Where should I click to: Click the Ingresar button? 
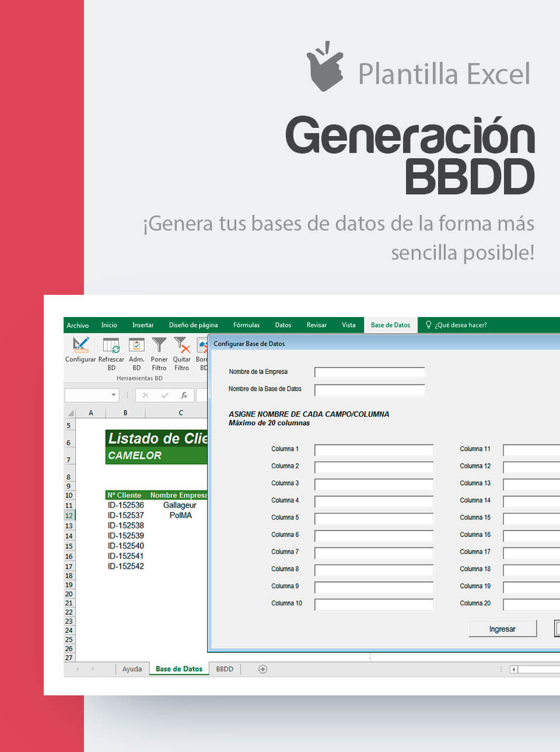coord(502,629)
